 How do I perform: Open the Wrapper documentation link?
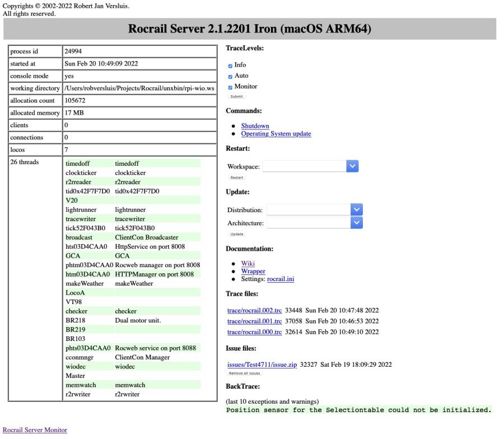pos(253,271)
